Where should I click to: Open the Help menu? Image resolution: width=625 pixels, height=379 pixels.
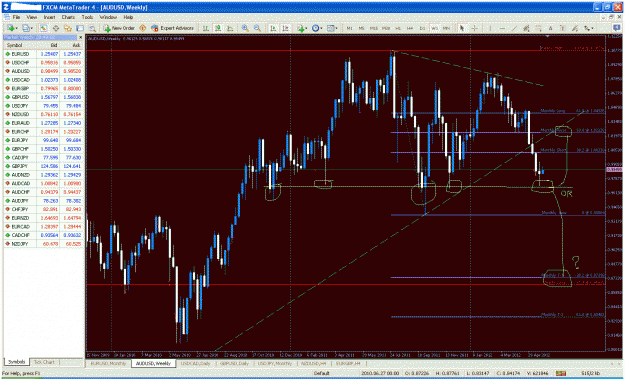pyautogui.click(x=128, y=18)
